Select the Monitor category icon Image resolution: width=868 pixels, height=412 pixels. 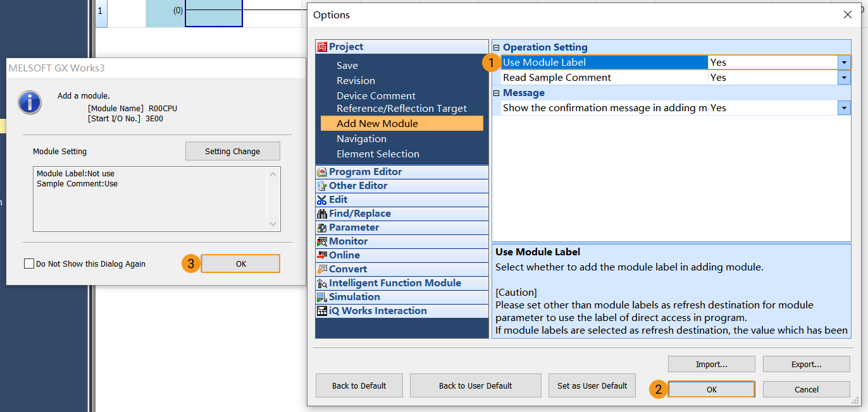322,241
